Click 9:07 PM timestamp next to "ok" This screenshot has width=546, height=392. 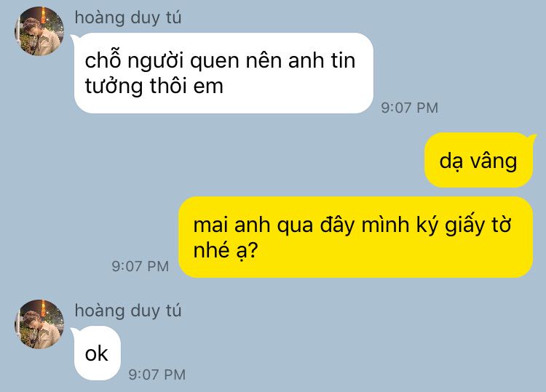tap(157, 375)
